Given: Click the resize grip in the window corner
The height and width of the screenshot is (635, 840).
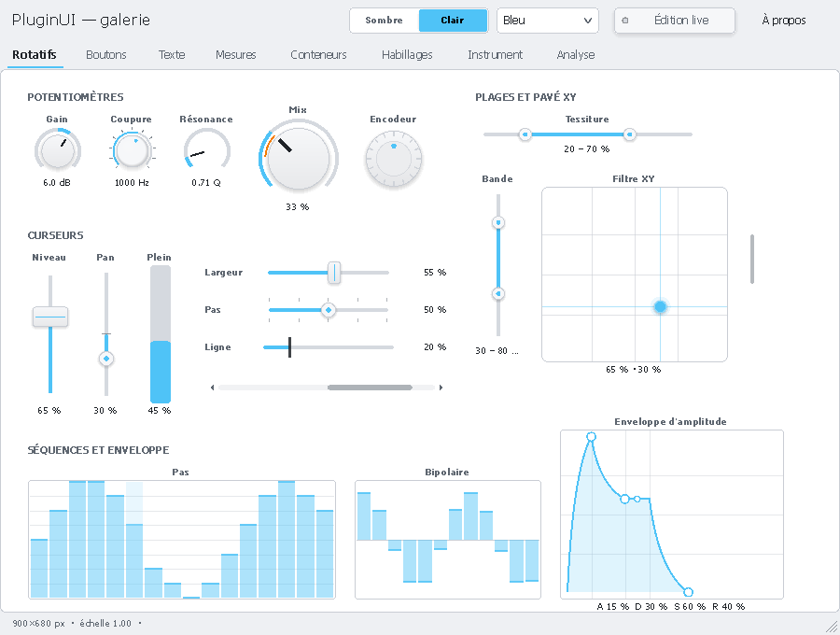Looking at the screenshot, I should pos(832,626).
